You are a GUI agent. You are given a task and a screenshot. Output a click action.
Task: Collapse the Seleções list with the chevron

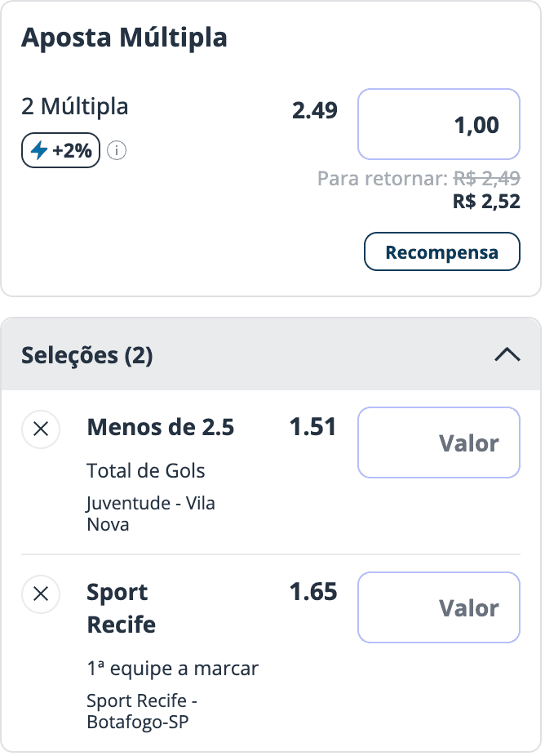[x=507, y=355]
